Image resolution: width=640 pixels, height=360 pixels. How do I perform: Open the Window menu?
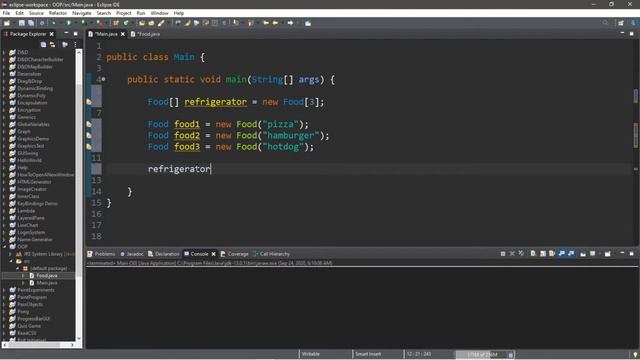point(160,13)
